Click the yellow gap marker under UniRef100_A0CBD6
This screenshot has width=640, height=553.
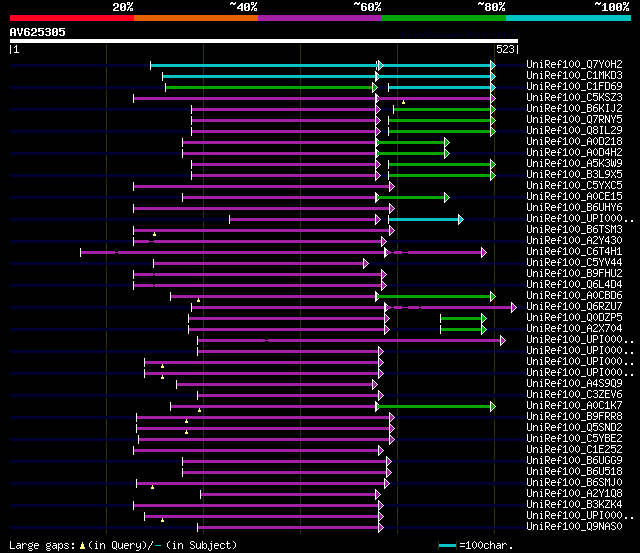pos(198,300)
